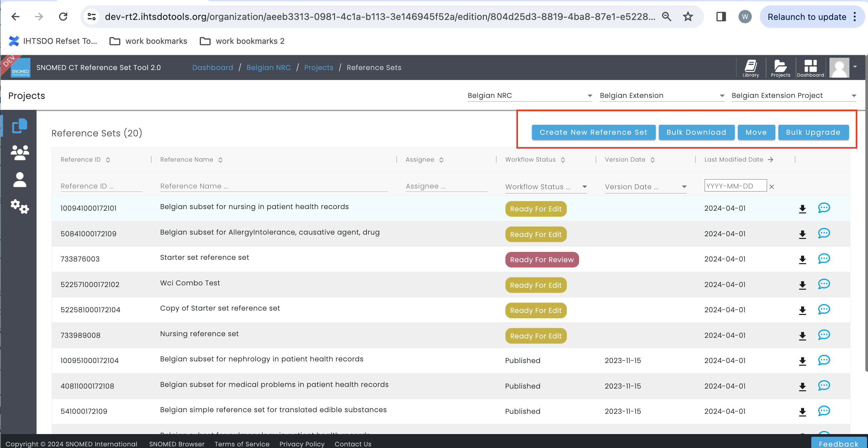Image resolution: width=868 pixels, height=448 pixels.
Task: Open the Version Date filter dropdown
Action: coord(645,187)
